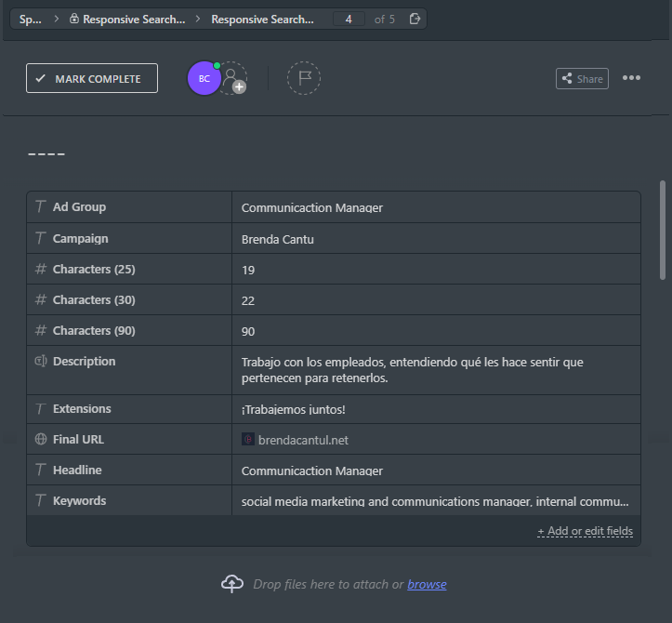Edit the Description field text
This screenshot has height=623, width=672.
[x=436, y=370]
